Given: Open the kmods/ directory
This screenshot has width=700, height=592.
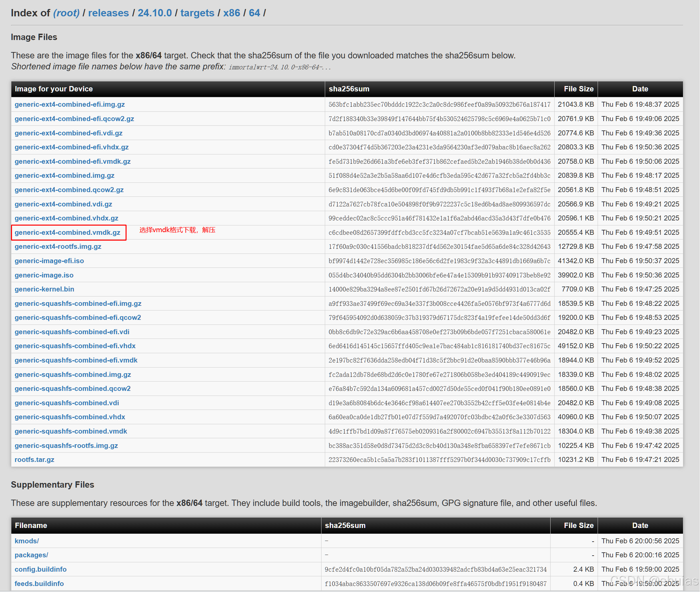Looking at the screenshot, I should click(27, 541).
